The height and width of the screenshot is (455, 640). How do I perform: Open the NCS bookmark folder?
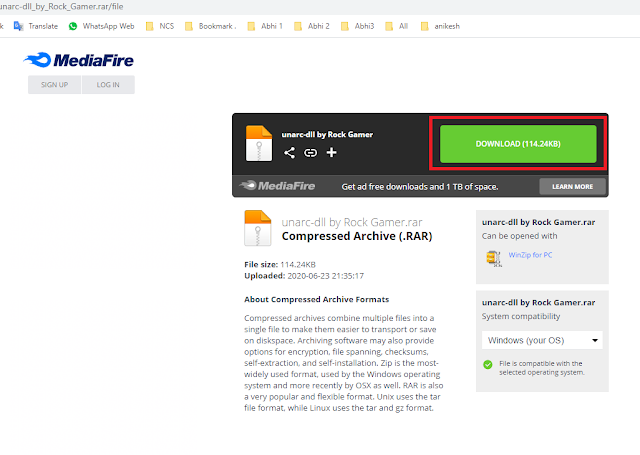click(x=160, y=26)
